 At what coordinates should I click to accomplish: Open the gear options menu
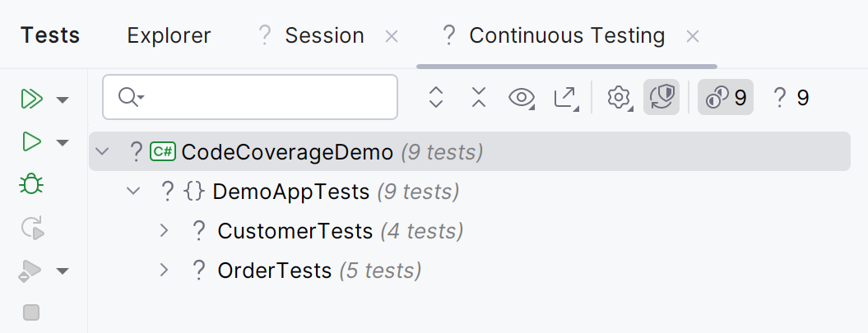pyautogui.click(x=619, y=98)
